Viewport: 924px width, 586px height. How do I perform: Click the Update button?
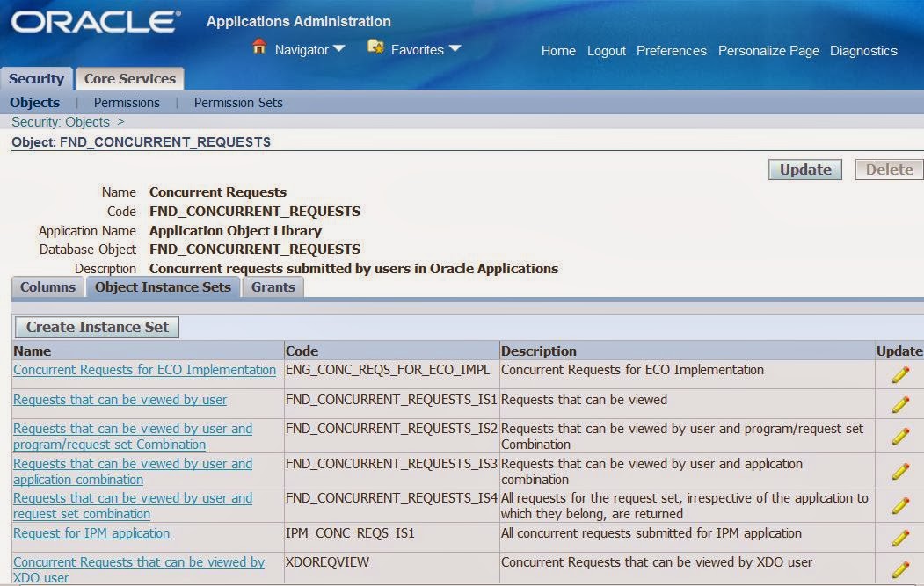[x=805, y=170]
